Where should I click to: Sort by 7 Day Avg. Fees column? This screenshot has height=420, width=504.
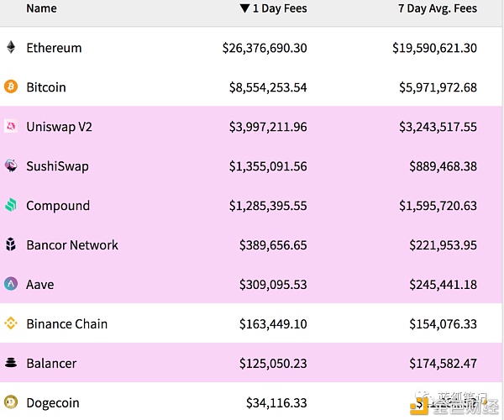437,8
